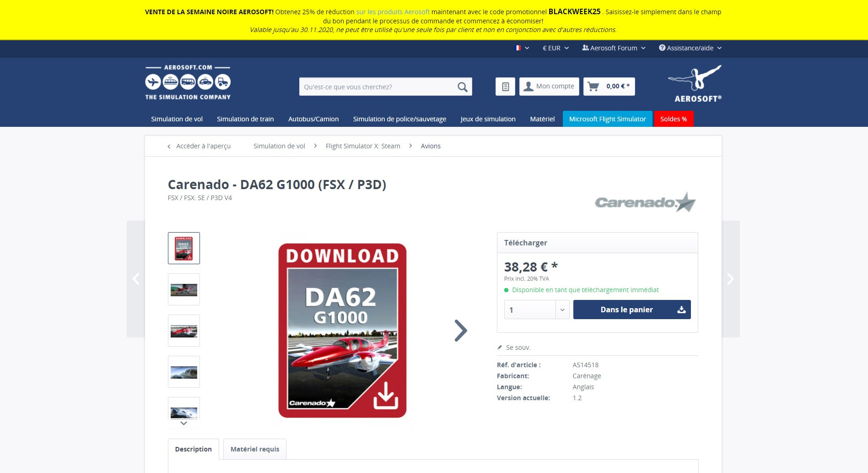Go to next product with right arrow
Viewport: 868px width, 473px height.
[x=730, y=279]
